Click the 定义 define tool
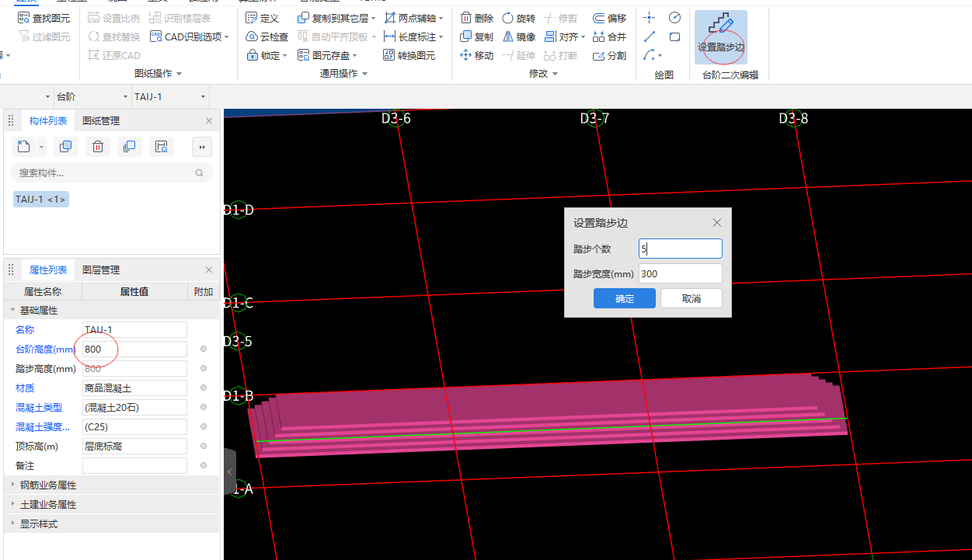The height and width of the screenshot is (560, 972). pos(262,18)
